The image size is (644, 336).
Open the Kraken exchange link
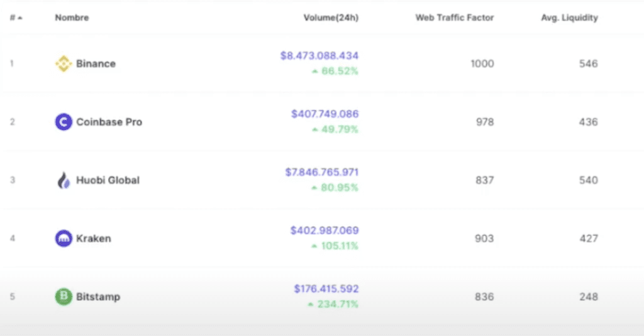pos(93,239)
